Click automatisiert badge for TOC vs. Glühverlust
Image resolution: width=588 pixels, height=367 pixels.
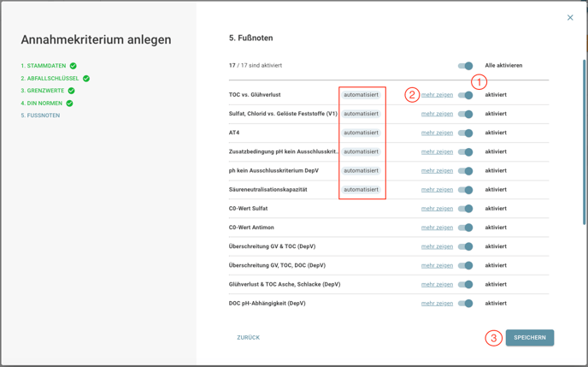point(362,95)
